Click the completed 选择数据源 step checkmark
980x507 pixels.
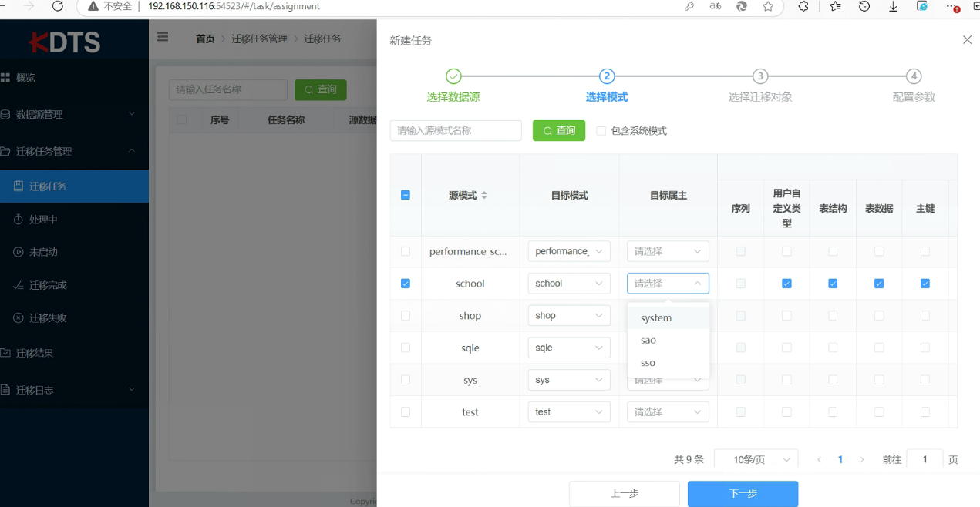point(453,76)
